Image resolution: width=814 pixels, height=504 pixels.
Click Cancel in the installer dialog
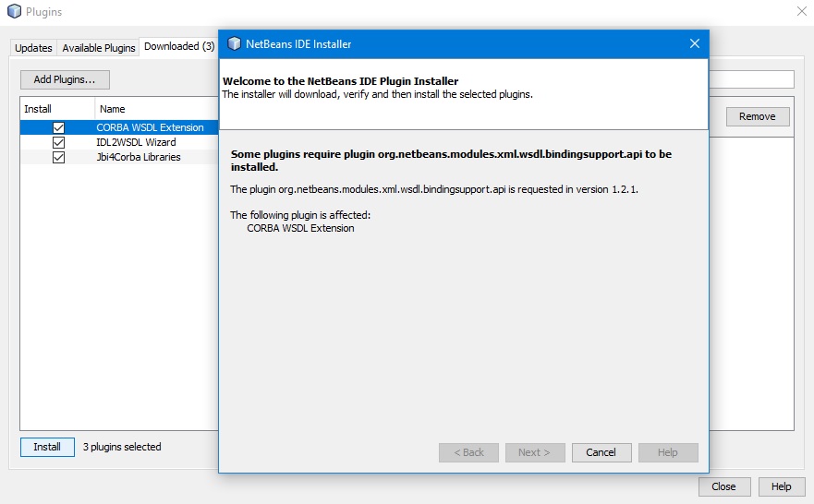601,452
